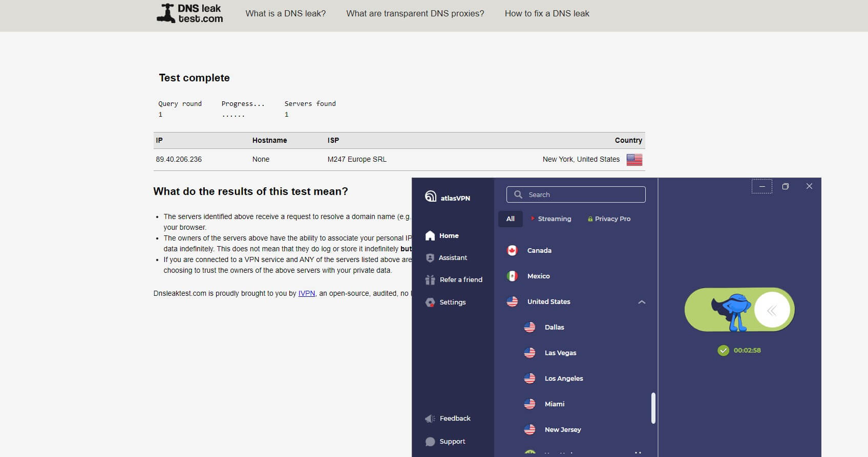The height and width of the screenshot is (457, 868).
Task: Connect to the Dallas server label
Action: click(554, 327)
